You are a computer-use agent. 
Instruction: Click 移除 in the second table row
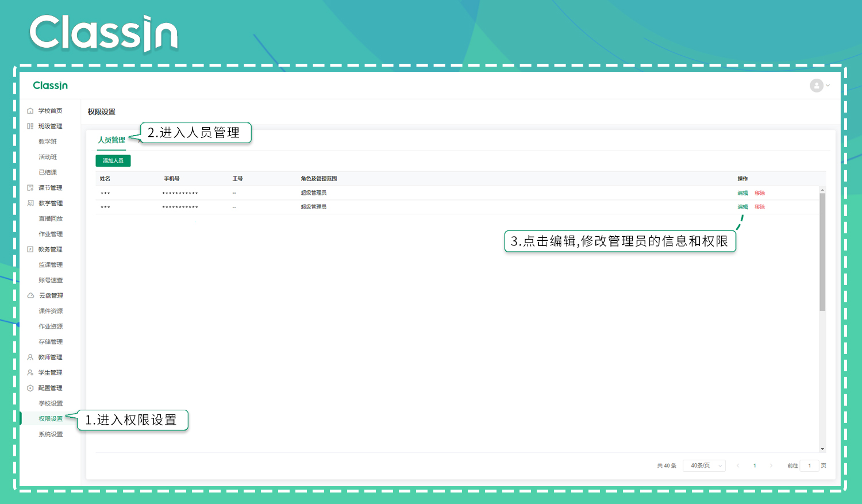[x=760, y=207]
